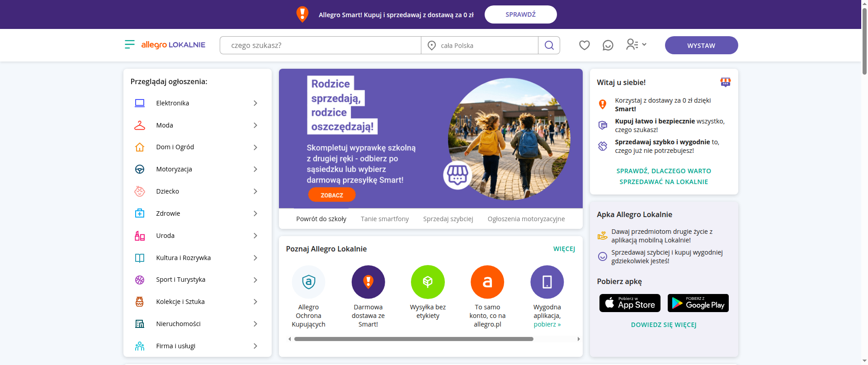Viewport: 868px width, 365px height.
Task: Expand Moda category chevron
Action: click(255, 125)
